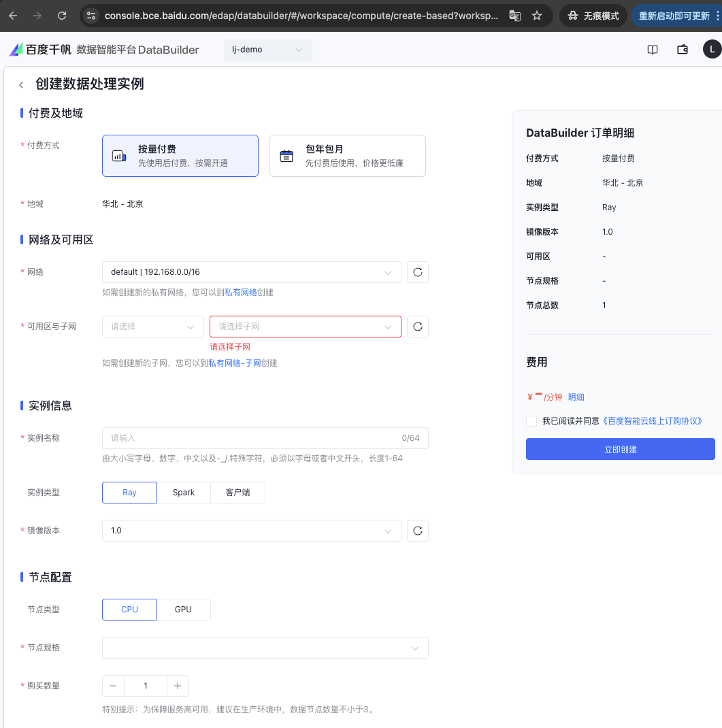Open 百度智能云线上订购协议 link

pyautogui.click(x=651, y=420)
